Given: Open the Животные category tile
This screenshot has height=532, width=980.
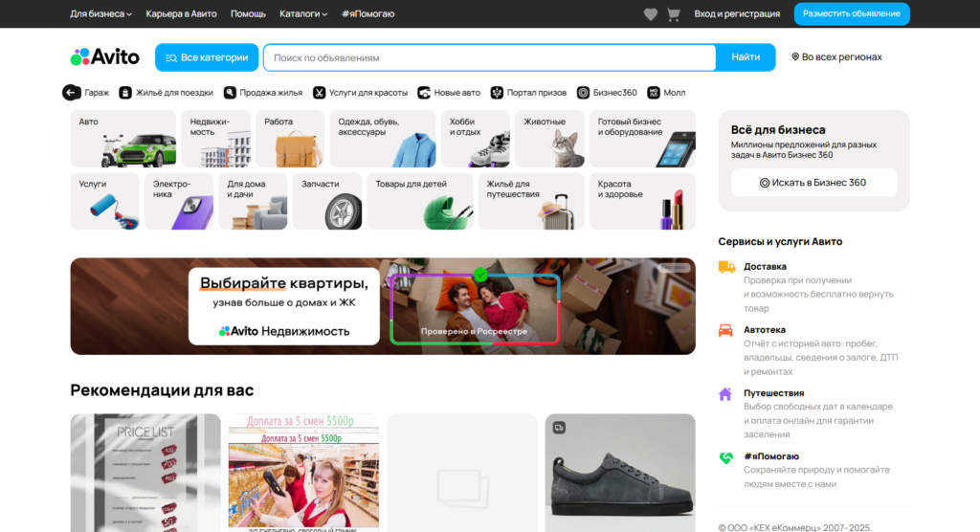Looking at the screenshot, I should coord(549,138).
